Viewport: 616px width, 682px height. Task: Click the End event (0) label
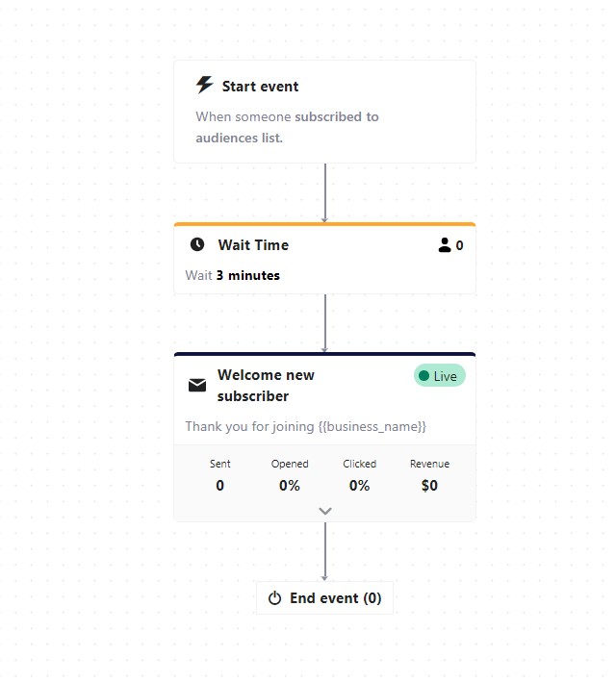pyautogui.click(x=335, y=598)
